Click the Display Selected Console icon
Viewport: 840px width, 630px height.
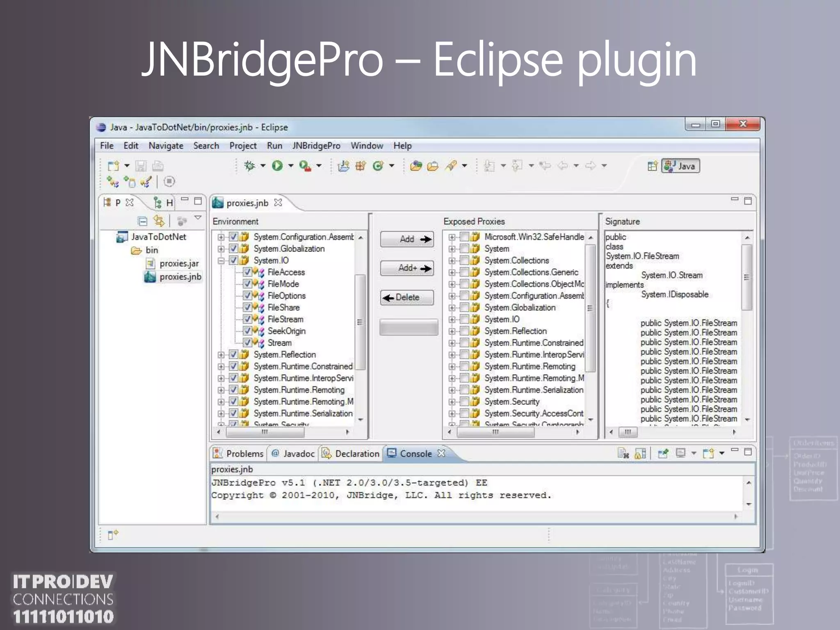tap(681, 453)
